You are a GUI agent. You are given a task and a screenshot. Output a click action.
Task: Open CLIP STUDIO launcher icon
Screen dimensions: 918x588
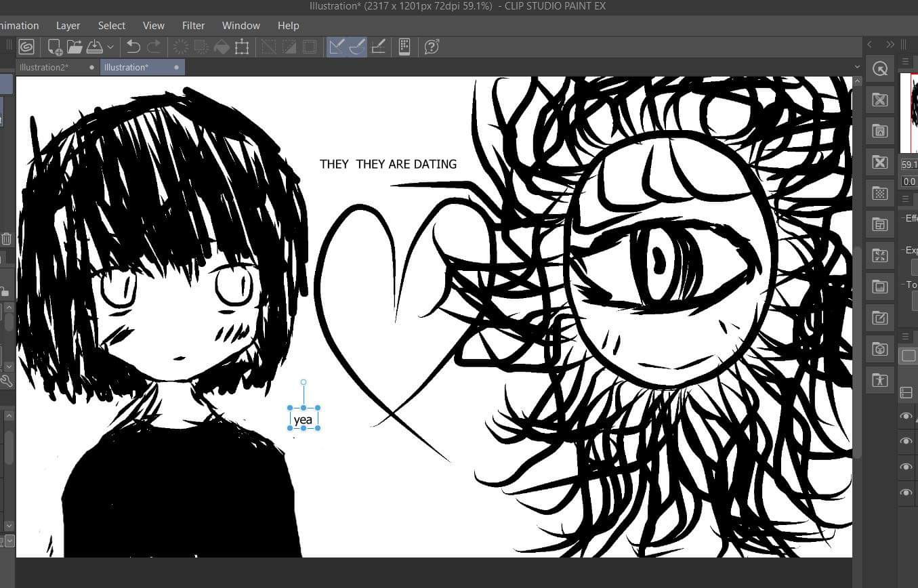26,47
